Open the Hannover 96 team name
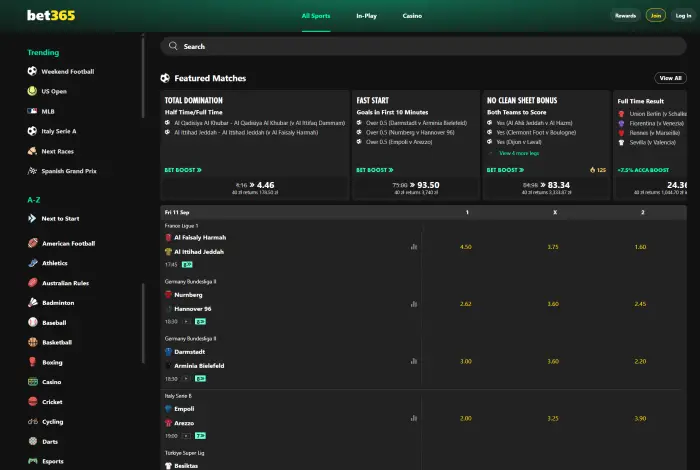Image resolution: width=700 pixels, height=470 pixels. pyautogui.click(x=192, y=309)
